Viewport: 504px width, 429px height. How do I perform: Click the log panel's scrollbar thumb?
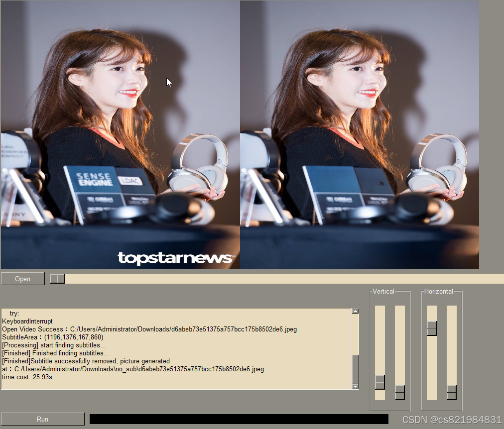(355, 369)
